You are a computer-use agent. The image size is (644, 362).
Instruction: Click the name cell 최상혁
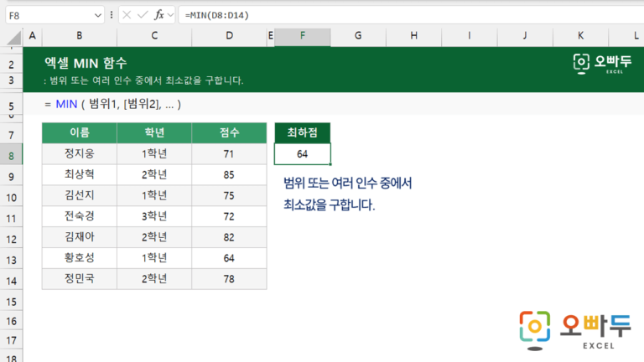(x=80, y=175)
